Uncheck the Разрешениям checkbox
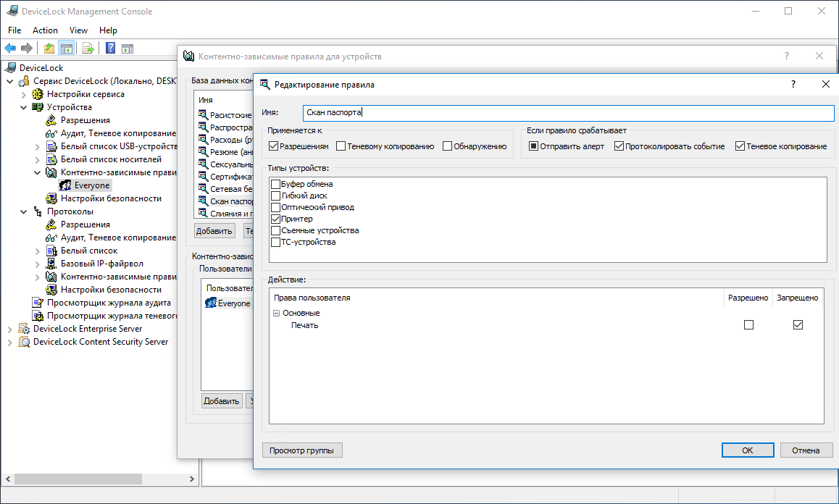Viewport: 839px width, 504px height. point(273,146)
